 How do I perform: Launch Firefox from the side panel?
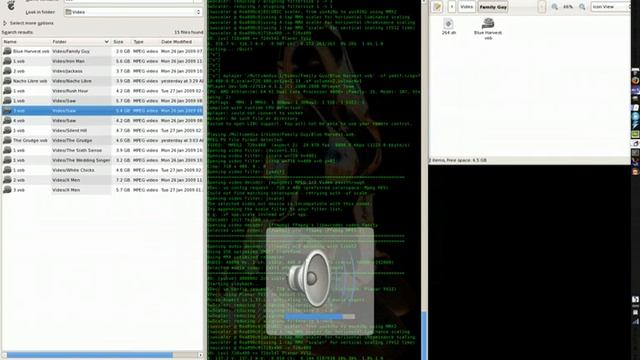point(636,80)
